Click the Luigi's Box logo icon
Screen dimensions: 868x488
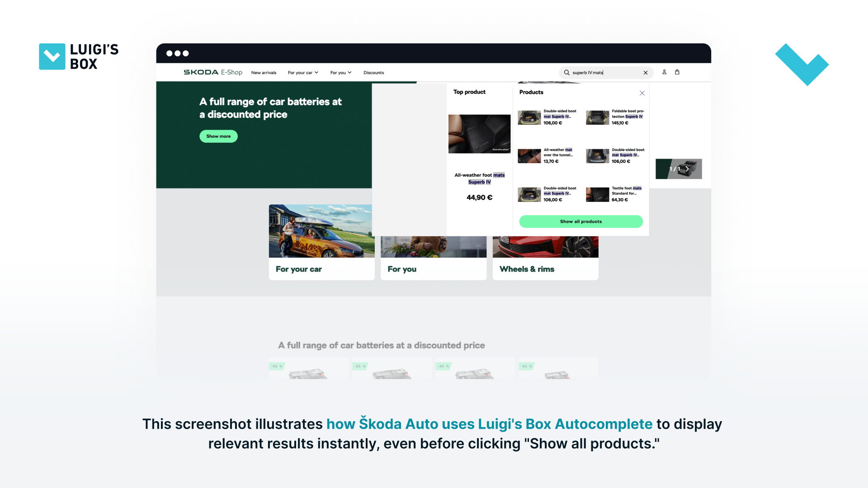pos(52,56)
